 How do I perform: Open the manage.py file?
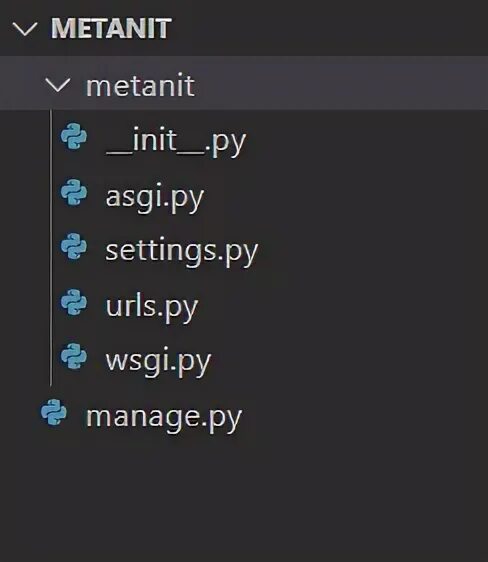tap(164, 418)
